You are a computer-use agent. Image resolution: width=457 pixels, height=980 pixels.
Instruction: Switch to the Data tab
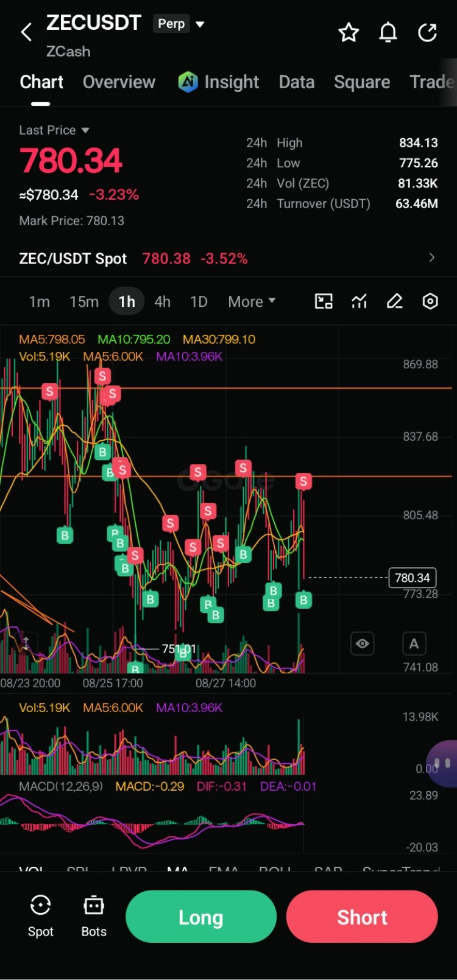(x=297, y=82)
